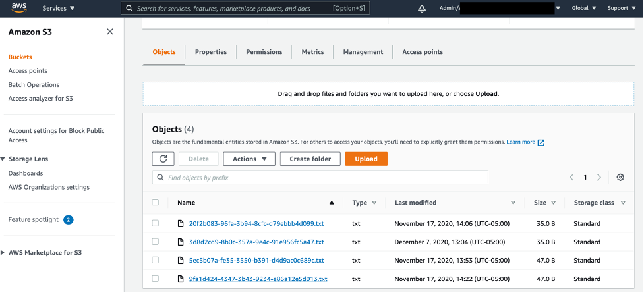Sort objects by Type column
Viewport: 644px width, 293px height.
click(364, 203)
